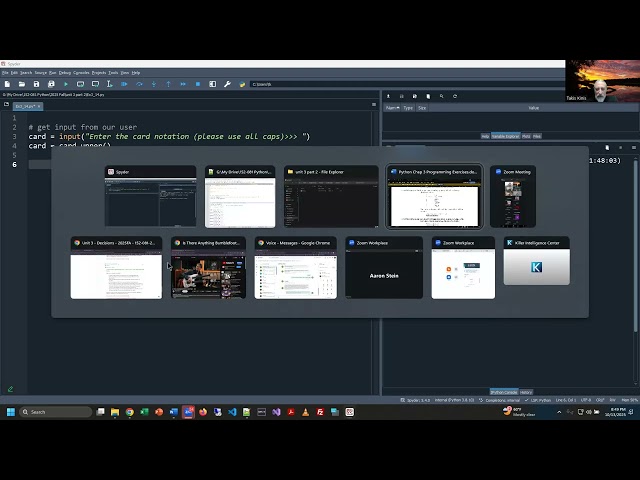This screenshot has height=480, width=640.
Task: Refresh variables icon in Variable Explorer
Action: pyautogui.click(x=455, y=96)
